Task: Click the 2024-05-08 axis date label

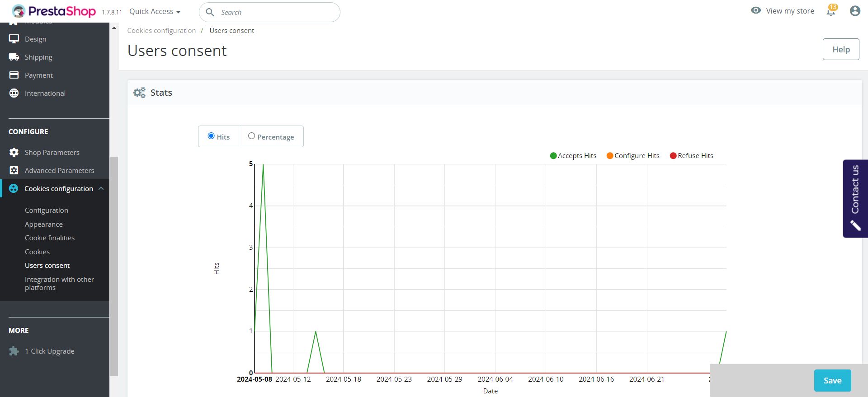Action: [x=255, y=379]
